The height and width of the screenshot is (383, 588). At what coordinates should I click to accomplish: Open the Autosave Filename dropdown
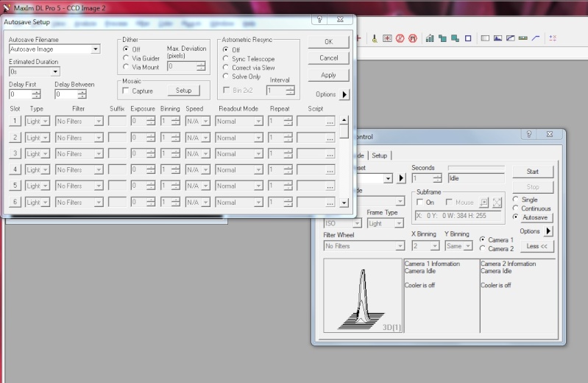(x=96, y=49)
